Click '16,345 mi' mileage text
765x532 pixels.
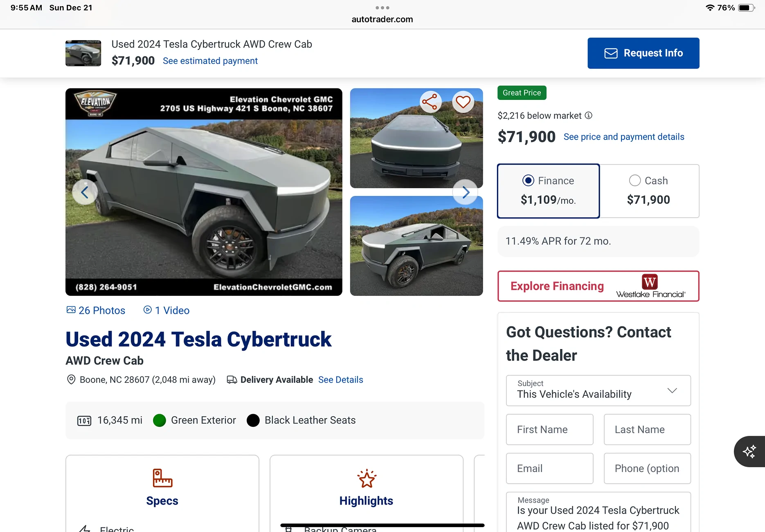coord(120,420)
